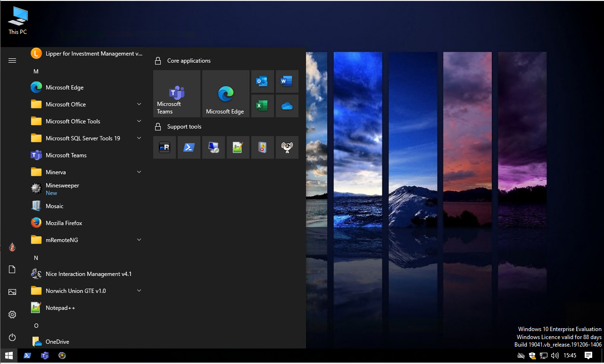Open Settings gear in Start sidebar

[12, 315]
